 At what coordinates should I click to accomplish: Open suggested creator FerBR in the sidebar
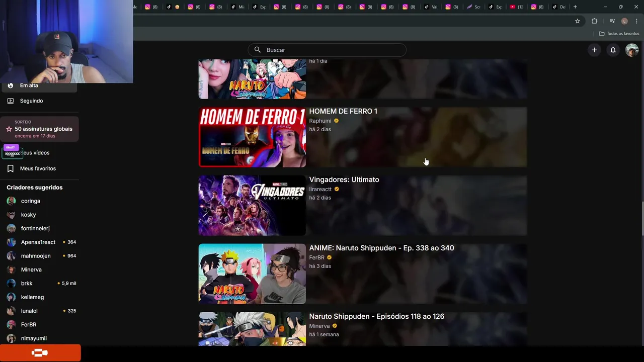pyautogui.click(x=29, y=324)
